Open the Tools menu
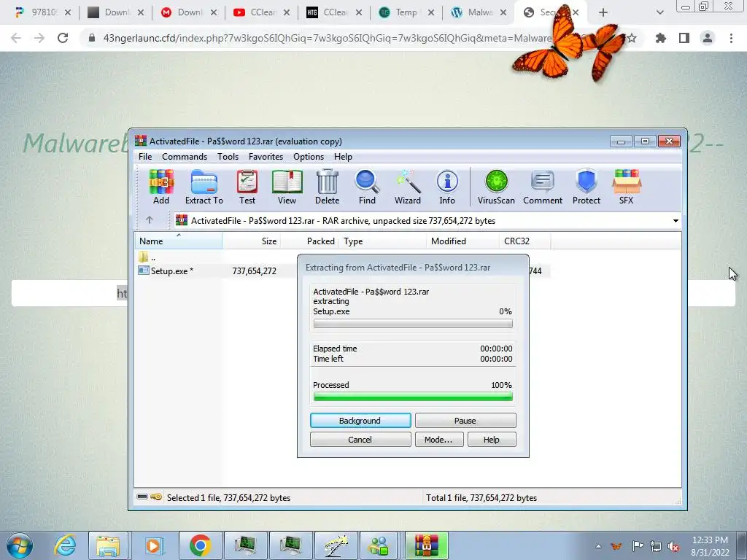747x560 pixels. click(x=228, y=157)
